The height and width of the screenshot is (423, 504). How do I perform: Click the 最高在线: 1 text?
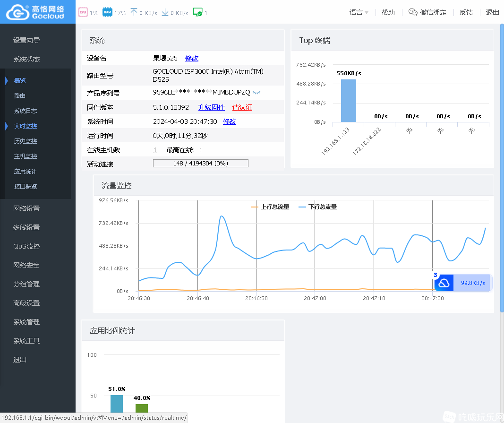[x=185, y=150]
